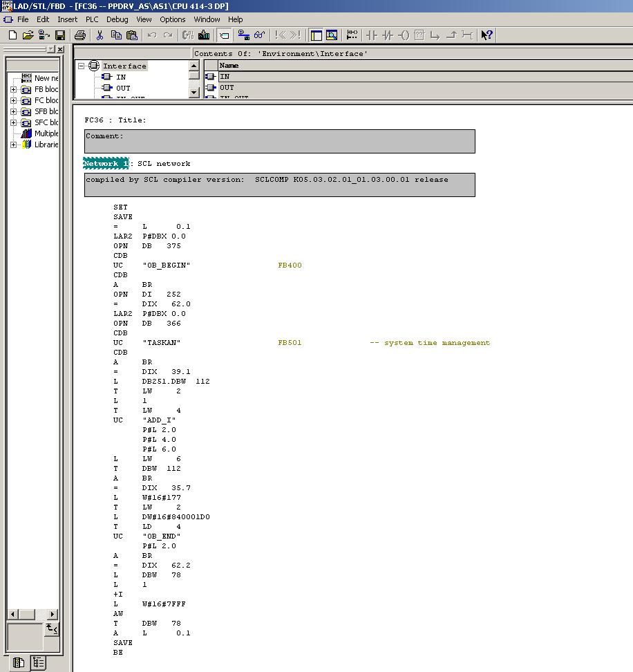This screenshot has height=672, width=633.
Task: Close the program elements overview panel
Action: [x=60, y=49]
